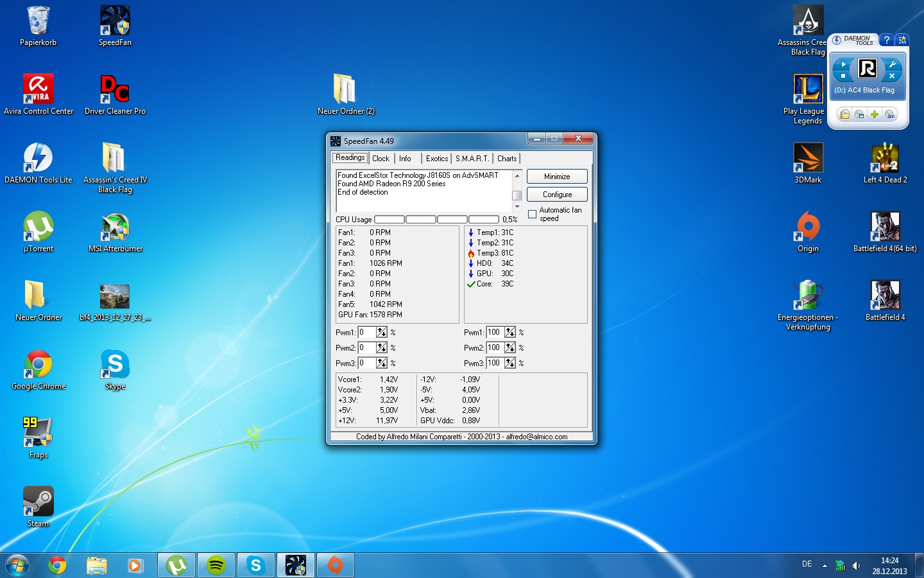Screen dimensions: 924x578
Task: Click the Configure button
Action: [557, 195]
